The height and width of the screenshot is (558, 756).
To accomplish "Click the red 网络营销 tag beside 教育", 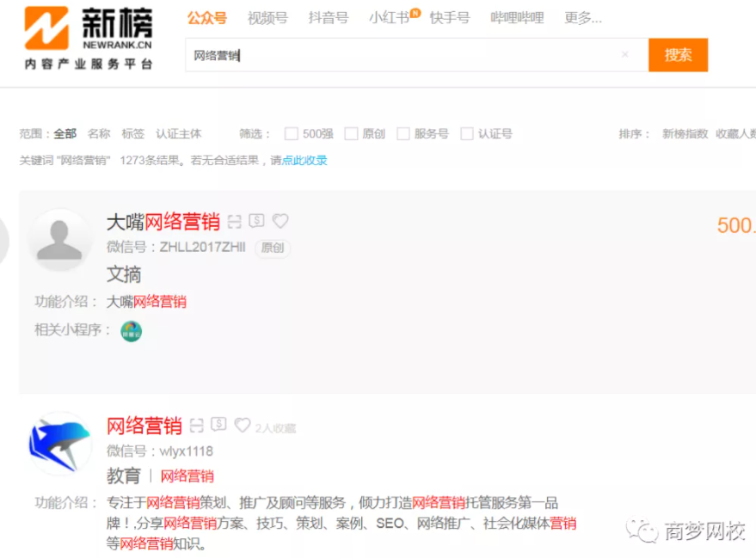I will 187,476.
